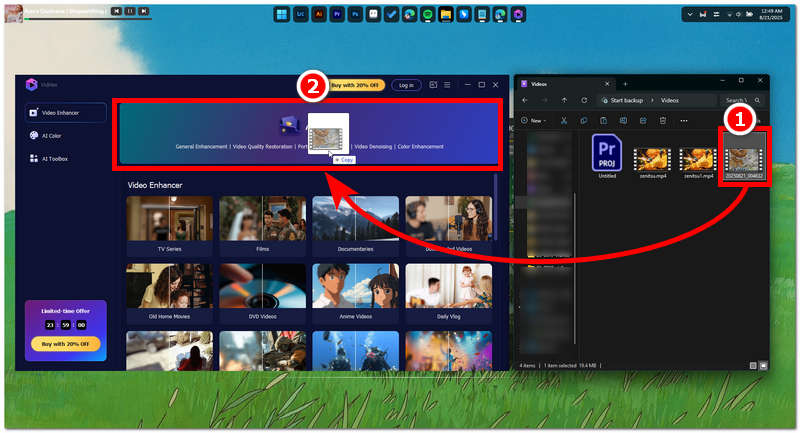Skip to next track in the media widget

click(x=144, y=11)
